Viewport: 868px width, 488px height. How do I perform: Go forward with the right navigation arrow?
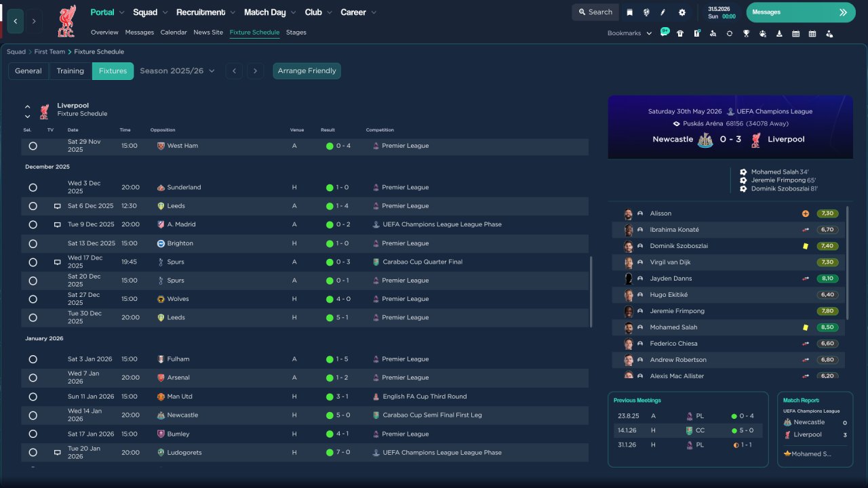pos(34,21)
